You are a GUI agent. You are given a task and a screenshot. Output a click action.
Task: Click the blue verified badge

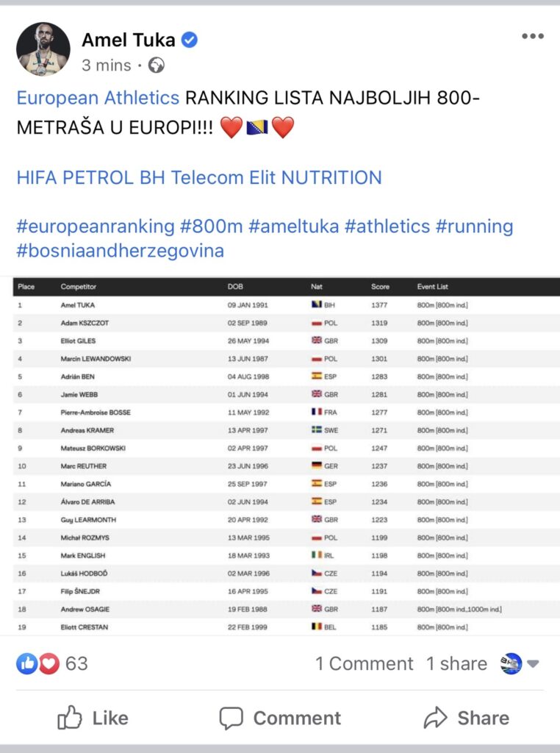coord(190,40)
